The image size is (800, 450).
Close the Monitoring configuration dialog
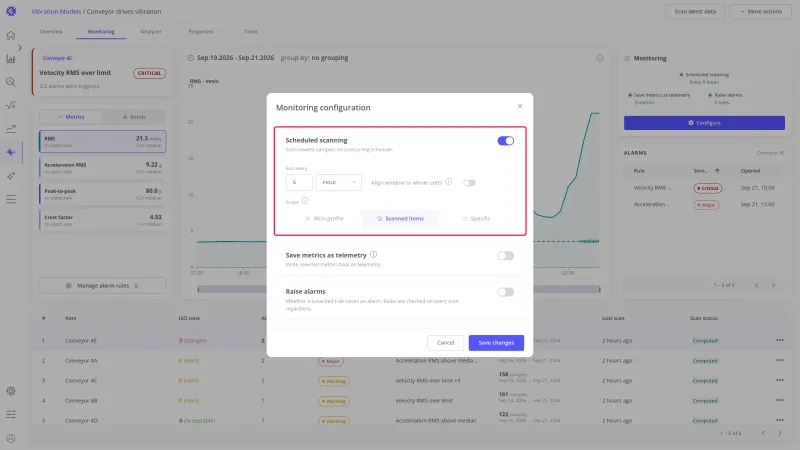coord(520,106)
